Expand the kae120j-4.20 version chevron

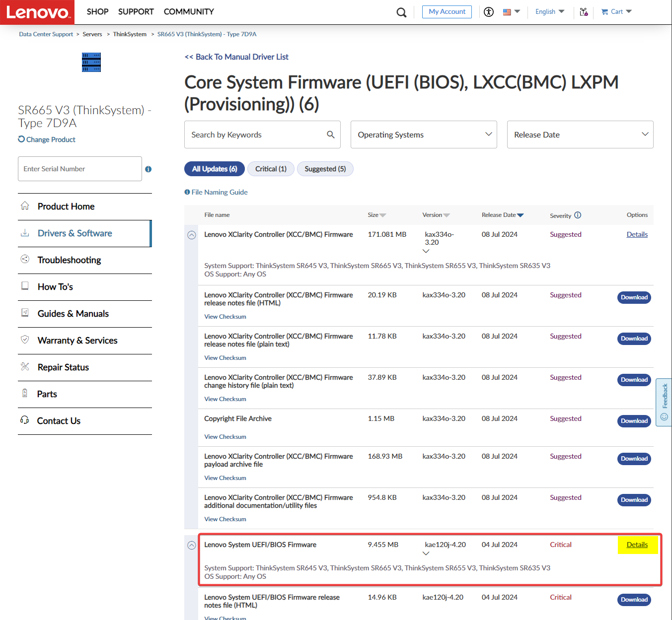pos(426,553)
